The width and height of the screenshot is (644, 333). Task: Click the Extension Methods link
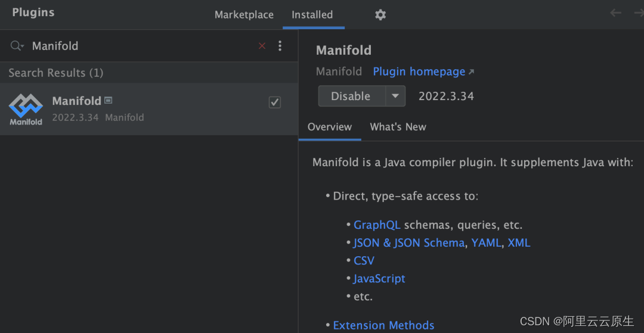383,325
